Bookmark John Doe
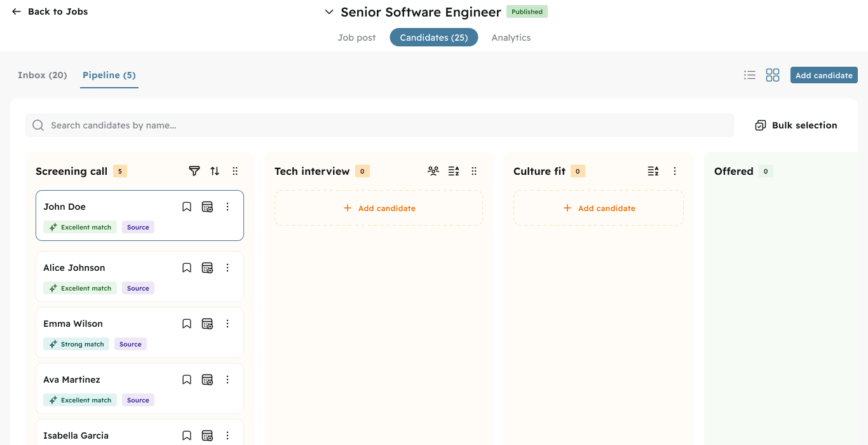Screen dimensions: 868x445 click(x=187, y=207)
